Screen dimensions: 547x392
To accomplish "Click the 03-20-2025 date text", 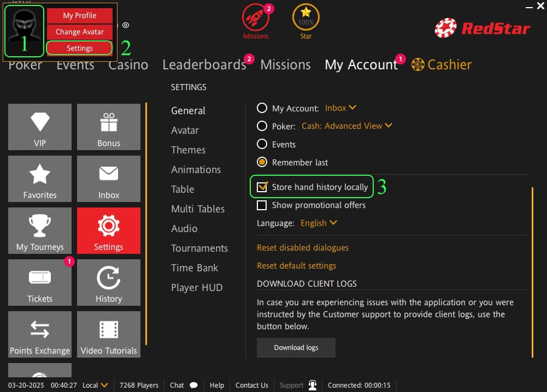I will pos(26,385).
